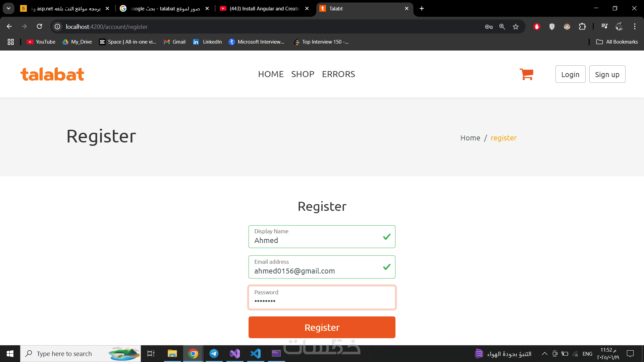Expand the tab search dropdown arrow

pyautogui.click(x=8, y=8)
